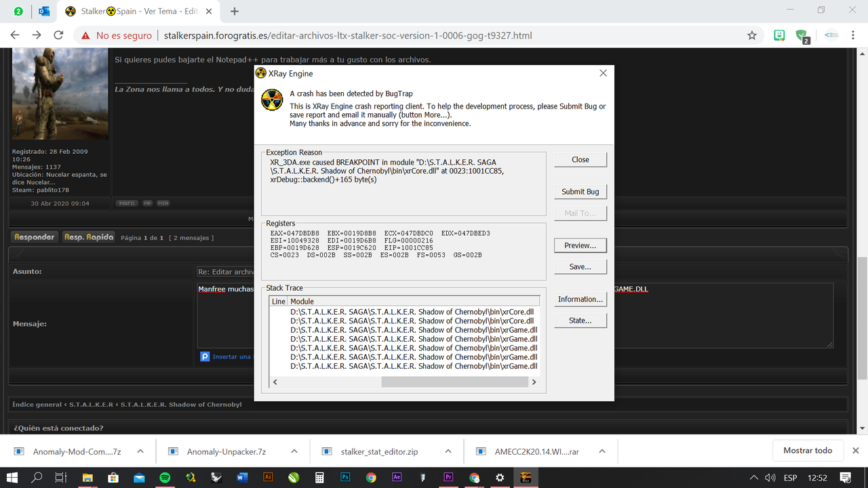Click the green shield extension with badge 2
Image resolution: width=868 pixels, height=488 pixels.
pyautogui.click(x=802, y=37)
